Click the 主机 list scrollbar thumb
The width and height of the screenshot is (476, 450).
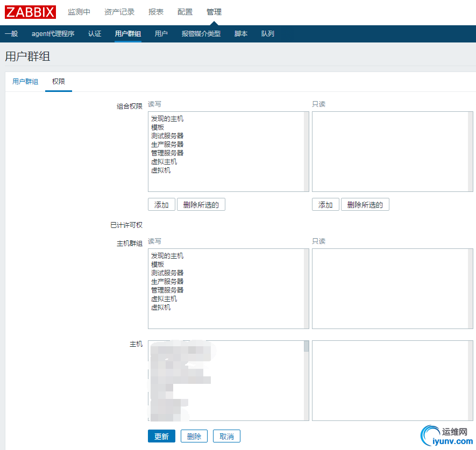[x=306, y=346]
